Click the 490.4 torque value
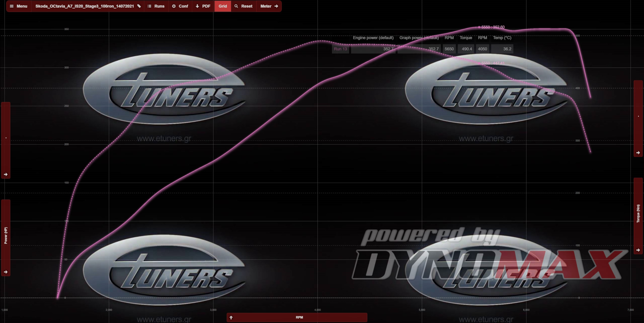This screenshot has height=323, width=644. click(x=467, y=49)
